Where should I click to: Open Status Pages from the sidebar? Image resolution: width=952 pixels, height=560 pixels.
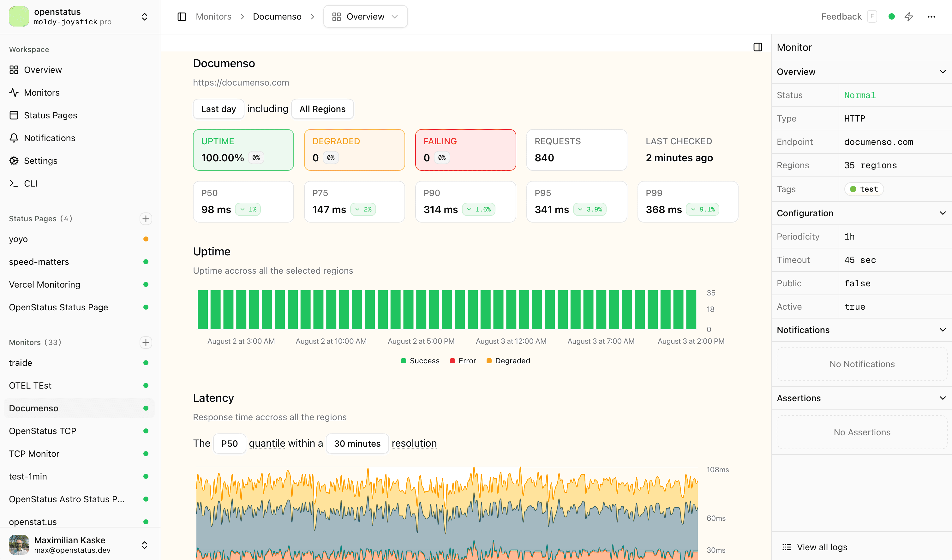(x=50, y=115)
